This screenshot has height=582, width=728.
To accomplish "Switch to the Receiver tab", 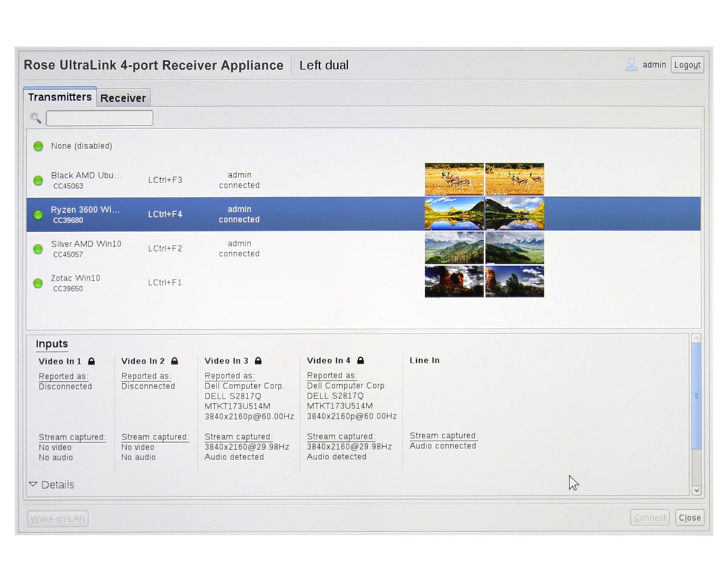I will click(x=123, y=98).
